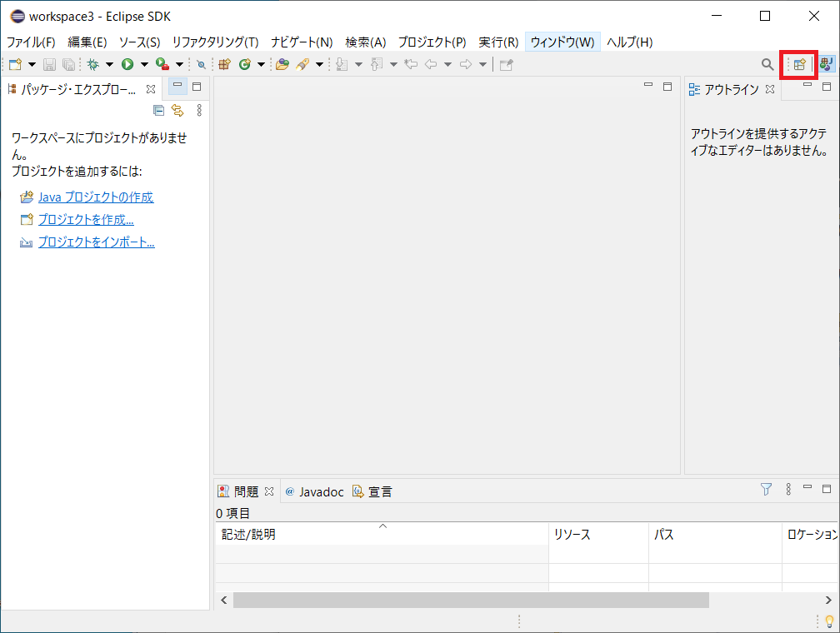The height and width of the screenshot is (633, 840).
Task: Close the Package Explorer view tab
Action: click(151, 89)
